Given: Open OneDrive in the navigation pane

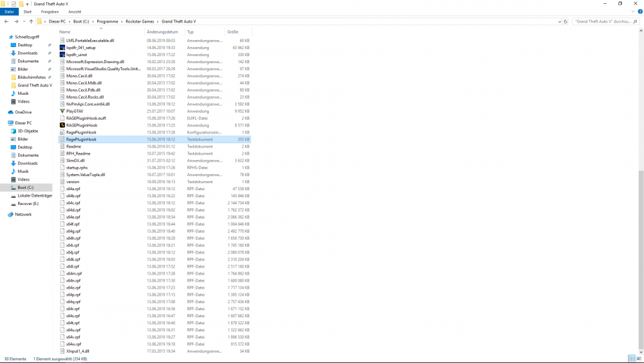Looking at the screenshot, I should 23,112.
